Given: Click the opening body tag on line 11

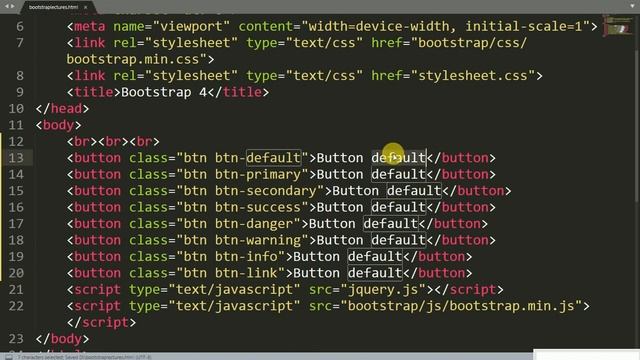Looking at the screenshot, I should point(58,125).
